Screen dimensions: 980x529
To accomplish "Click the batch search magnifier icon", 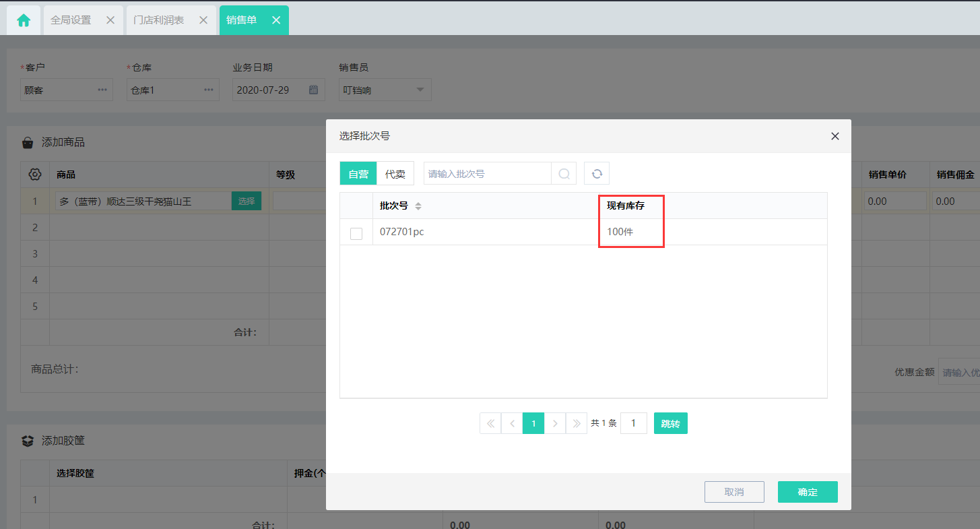I will point(564,174).
